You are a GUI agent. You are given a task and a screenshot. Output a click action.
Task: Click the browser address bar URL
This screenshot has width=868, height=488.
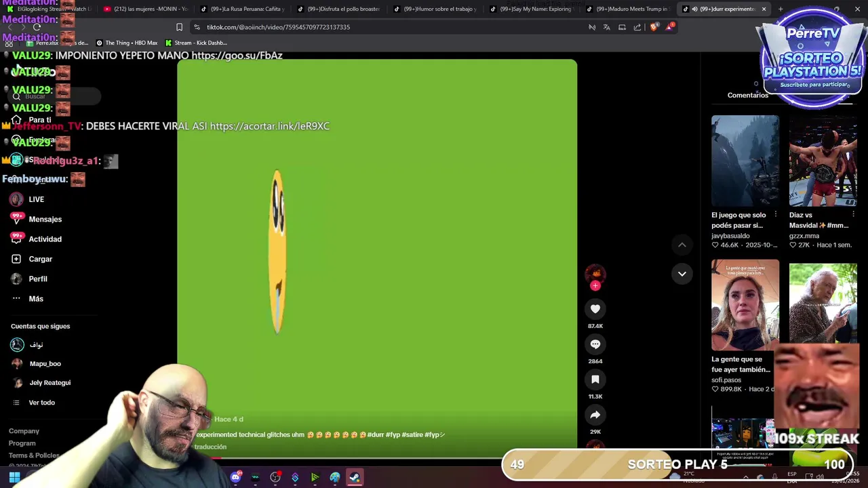click(x=278, y=27)
